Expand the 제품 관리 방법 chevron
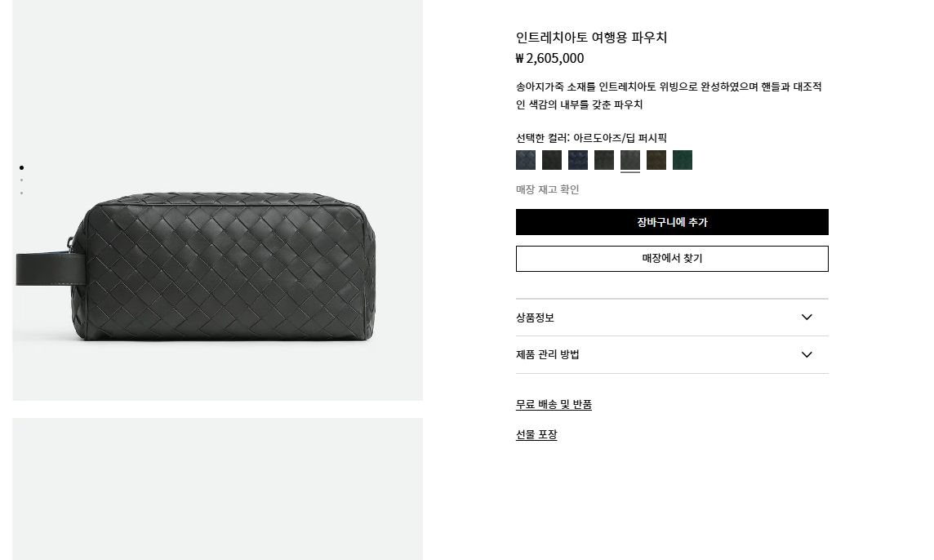Image resolution: width=934 pixels, height=560 pixels. coord(807,354)
